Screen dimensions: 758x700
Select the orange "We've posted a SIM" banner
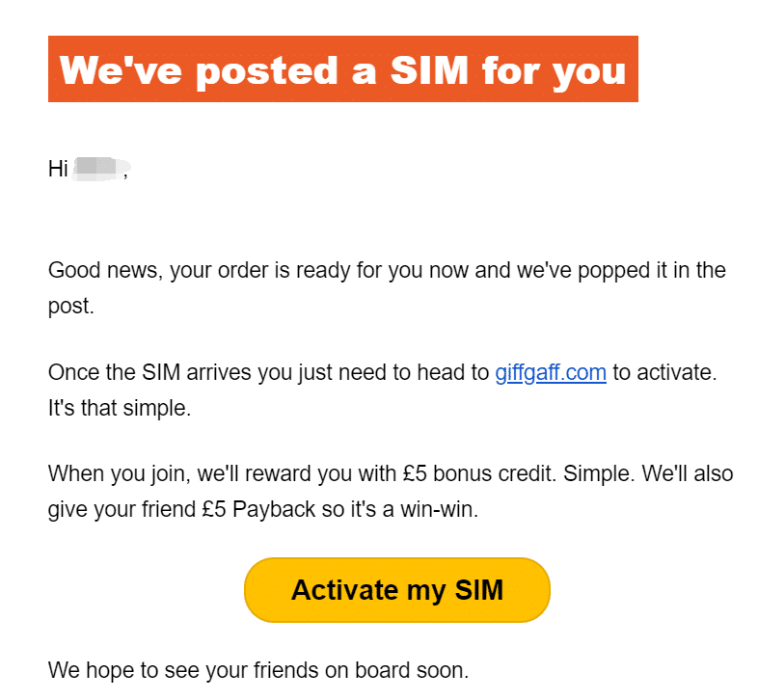pyautogui.click(x=343, y=68)
